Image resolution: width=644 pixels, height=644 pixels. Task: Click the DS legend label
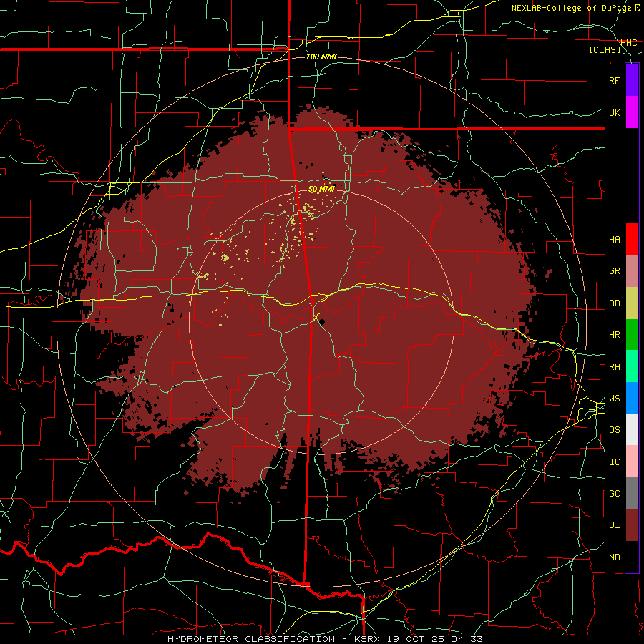tap(614, 430)
